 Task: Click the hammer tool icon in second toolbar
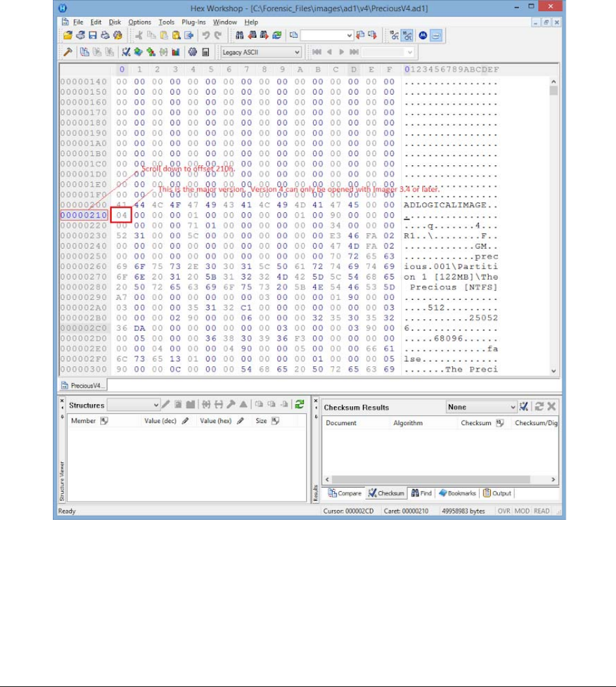click(x=68, y=52)
